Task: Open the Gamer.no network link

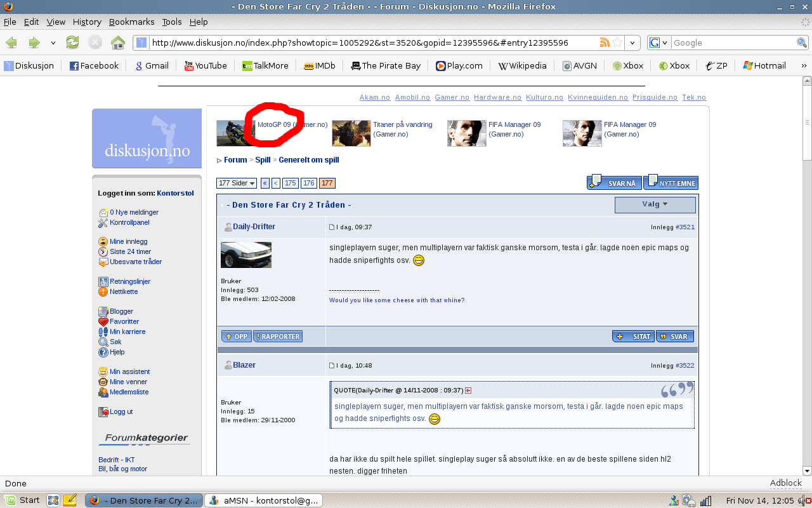Action: [452, 97]
